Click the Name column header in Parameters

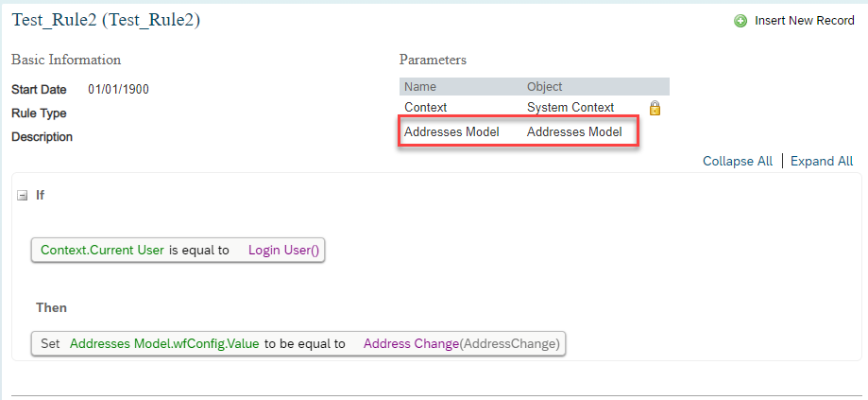click(420, 87)
